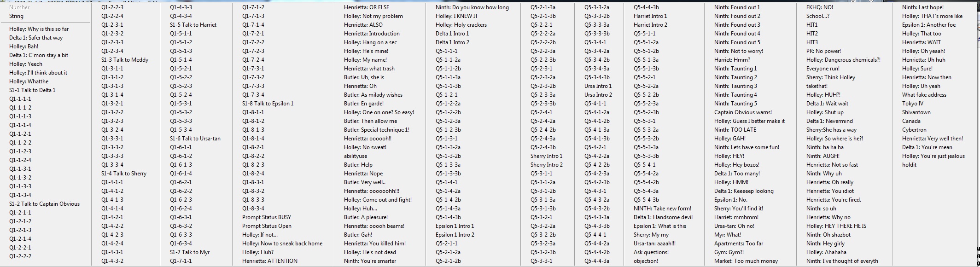The width and height of the screenshot is (980, 267).
Task: Select entry 'Q5-2-4-1'
Action: [542, 112]
